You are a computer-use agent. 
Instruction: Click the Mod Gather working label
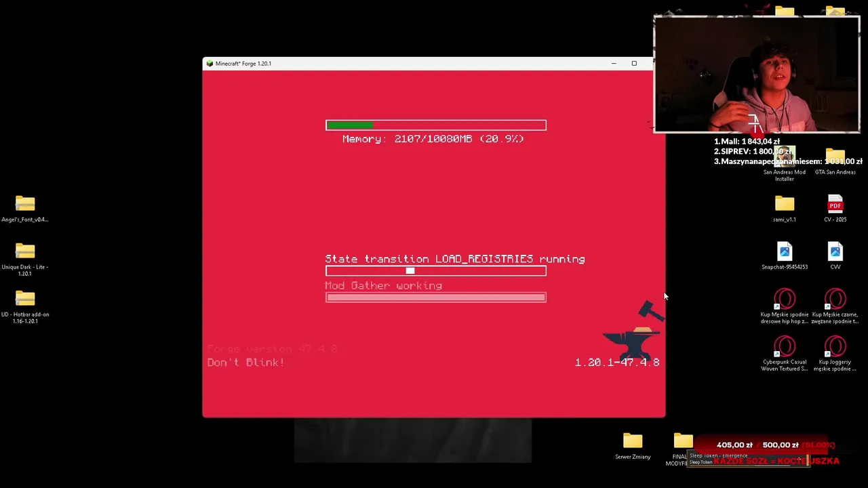(x=384, y=286)
